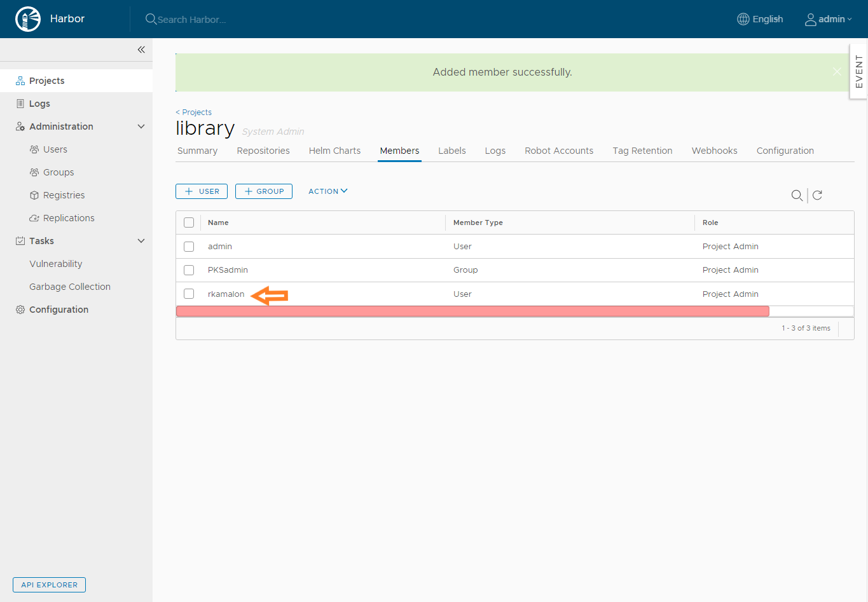Open Replications from the sidebar
The height and width of the screenshot is (602, 868).
(x=68, y=218)
